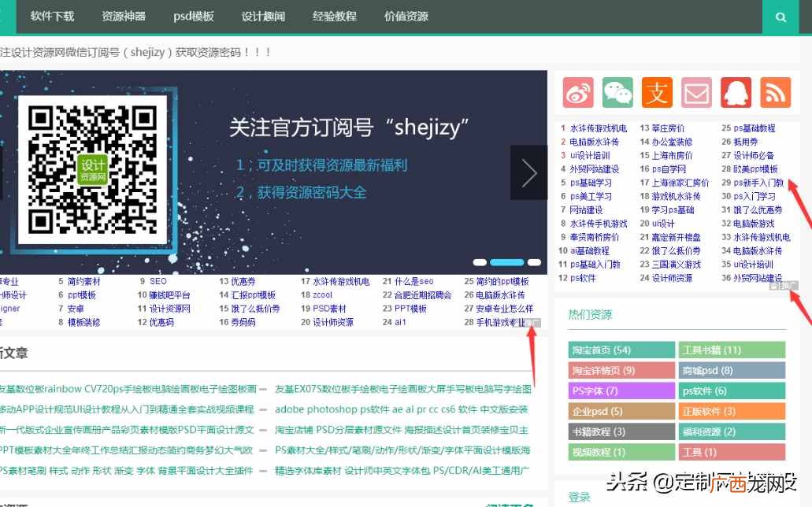The image size is (812, 507).
Task: Open the ps基础学习 link
Action: point(591,183)
